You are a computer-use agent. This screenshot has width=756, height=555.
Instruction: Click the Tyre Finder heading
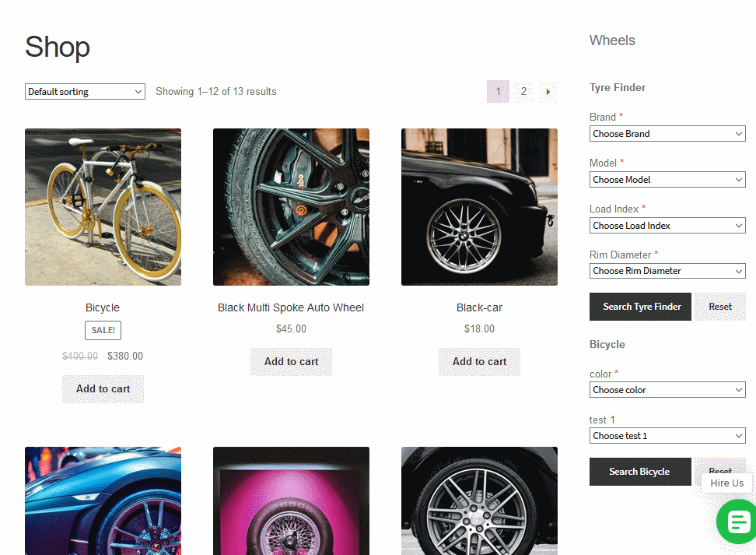[618, 87]
